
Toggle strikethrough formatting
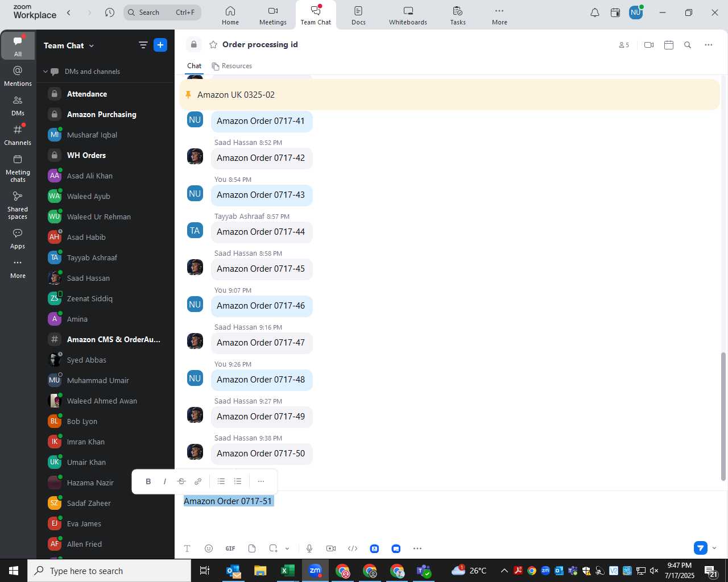coord(181,481)
